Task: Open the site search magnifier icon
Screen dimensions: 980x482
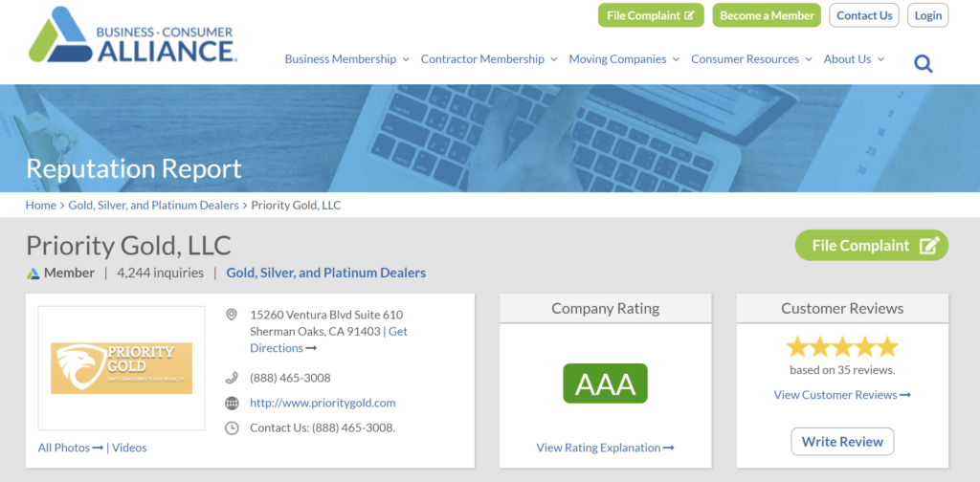Action: coord(924,63)
